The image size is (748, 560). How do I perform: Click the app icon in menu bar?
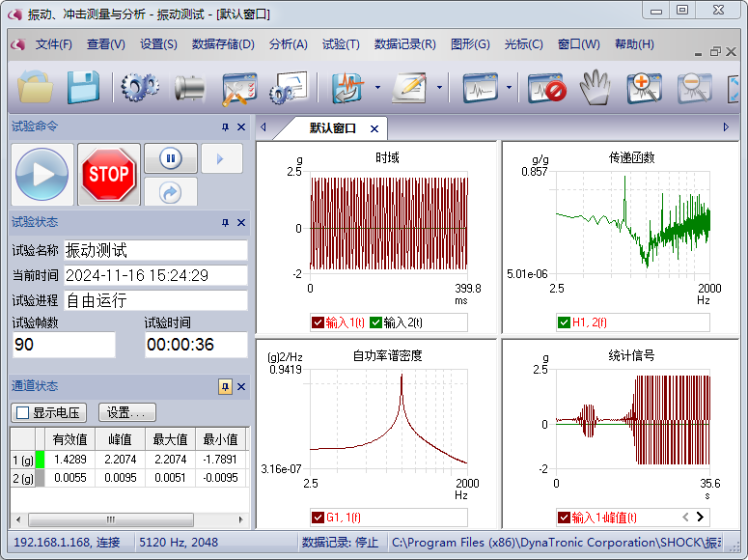(18, 44)
